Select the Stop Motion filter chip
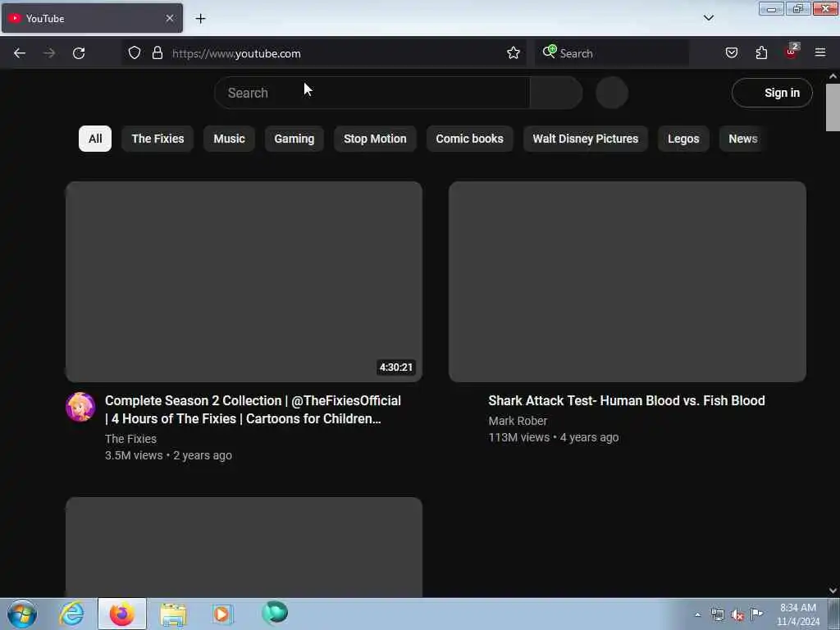 [x=375, y=139]
